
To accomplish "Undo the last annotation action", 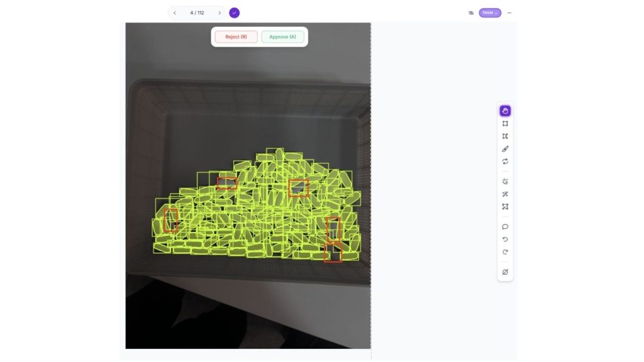I will tap(505, 239).
